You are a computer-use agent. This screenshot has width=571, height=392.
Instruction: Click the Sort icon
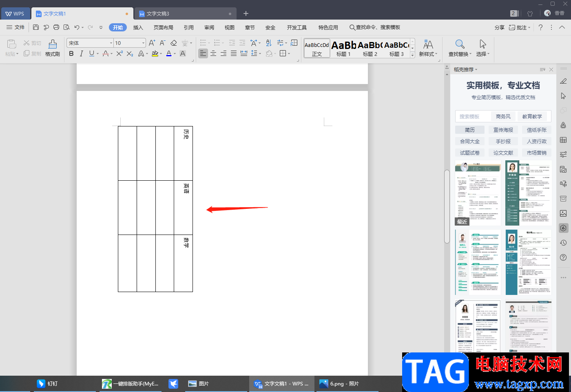pyautogui.click(x=268, y=43)
